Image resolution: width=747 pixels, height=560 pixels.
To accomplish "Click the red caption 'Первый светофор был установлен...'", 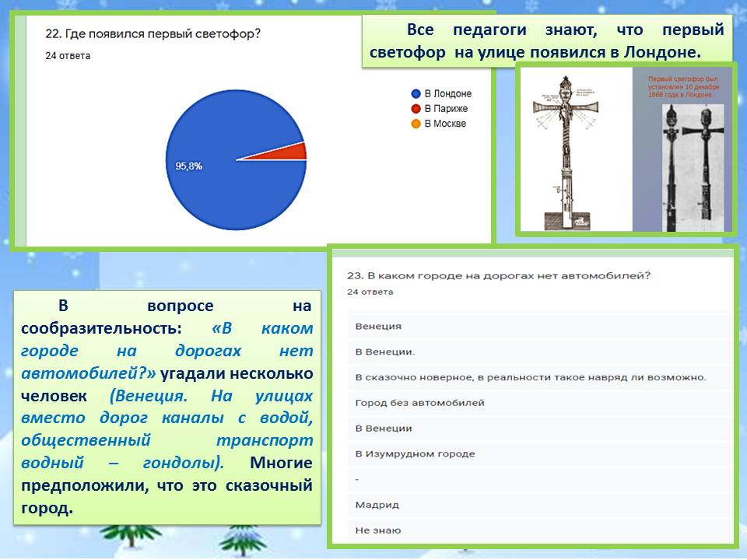I will click(x=683, y=86).
